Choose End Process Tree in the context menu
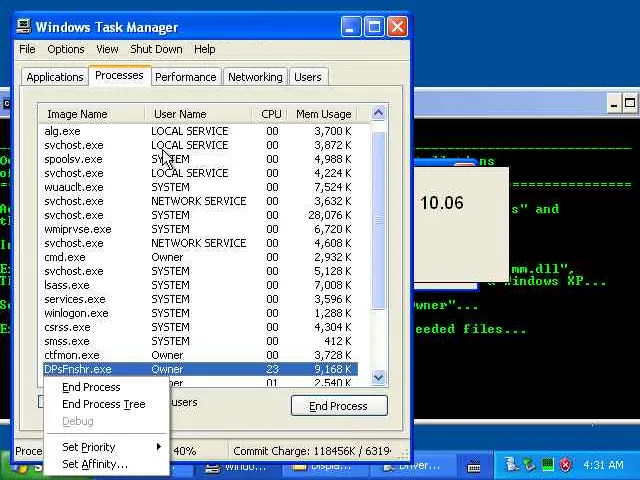Screen dimensions: 640x480 [x=107, y=404]
